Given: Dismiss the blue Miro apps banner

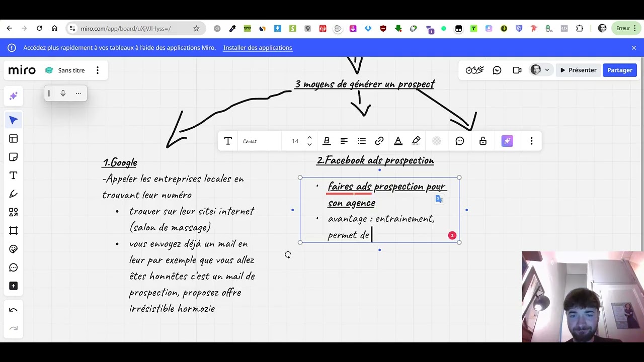Looking at the screenshot, I should coord(634,48).
